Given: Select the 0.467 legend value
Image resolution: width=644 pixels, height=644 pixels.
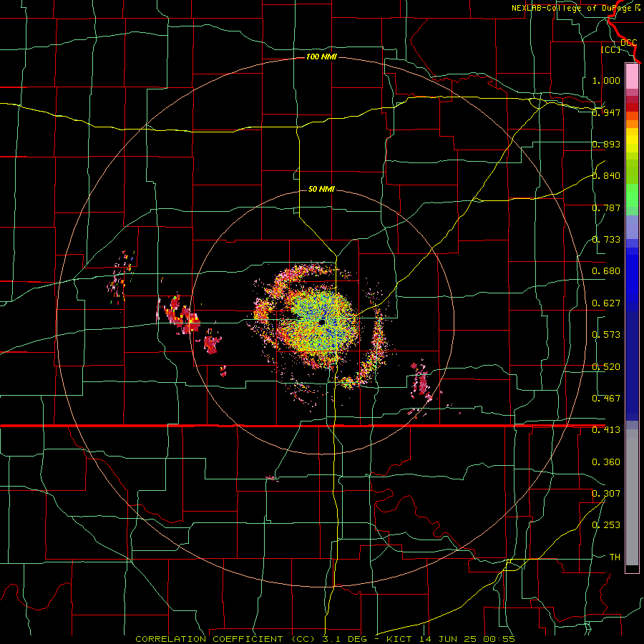Looking at the screenshot, I should [x=606, y=399].
